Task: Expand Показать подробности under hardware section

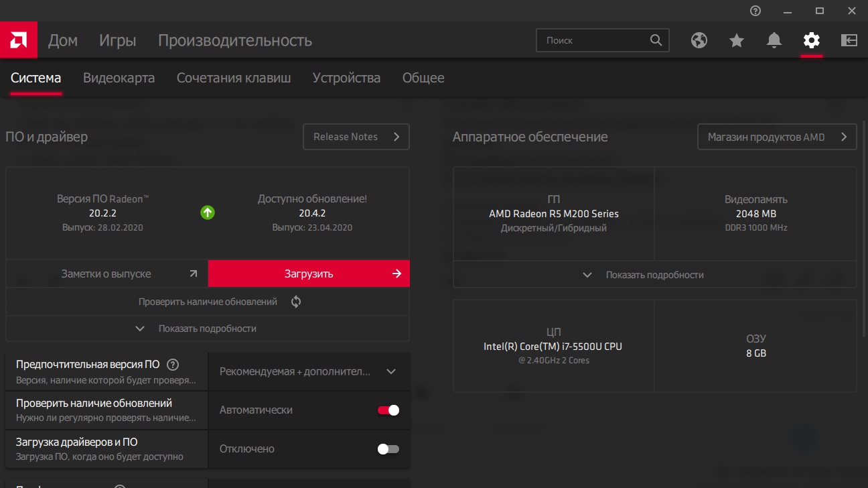Action: [x=654, y=275]
